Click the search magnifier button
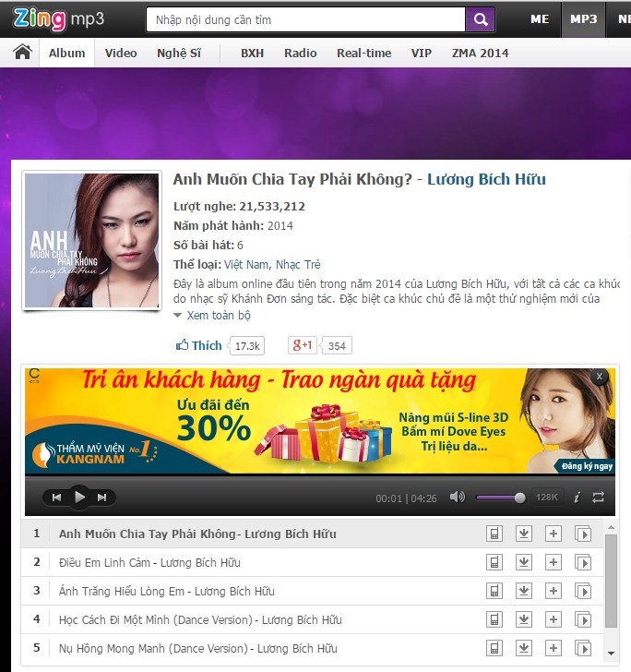This screenshot has height=672, width=631. (479, 18)
